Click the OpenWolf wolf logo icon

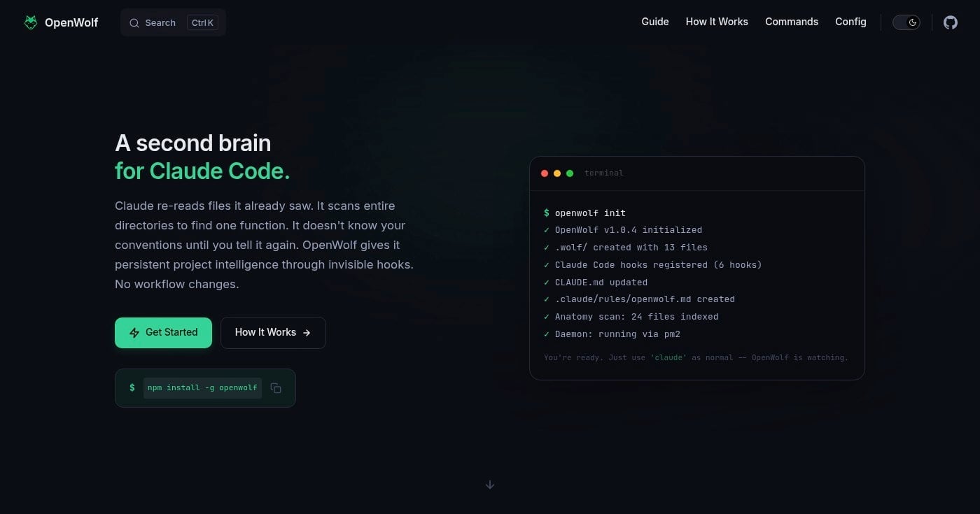30,22
